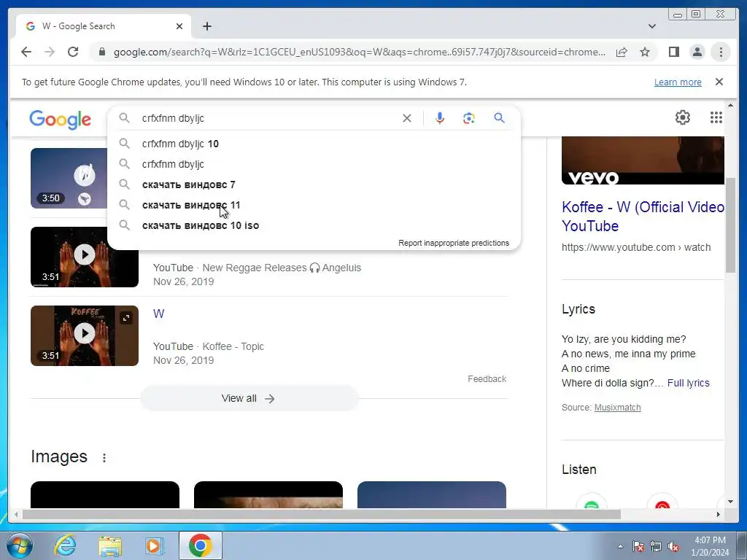Show hidden system tray icons
747x560 pixels.
pyautogui.click(x=620, y=546)
